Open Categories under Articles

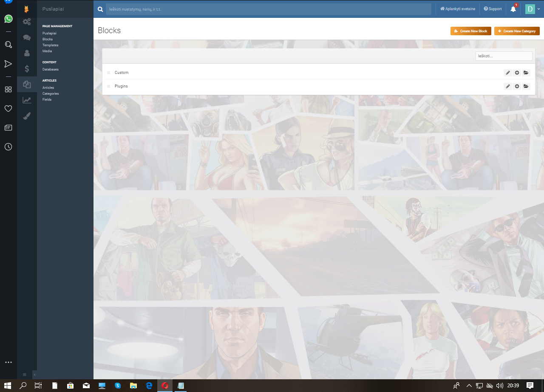tap(51, 93)
